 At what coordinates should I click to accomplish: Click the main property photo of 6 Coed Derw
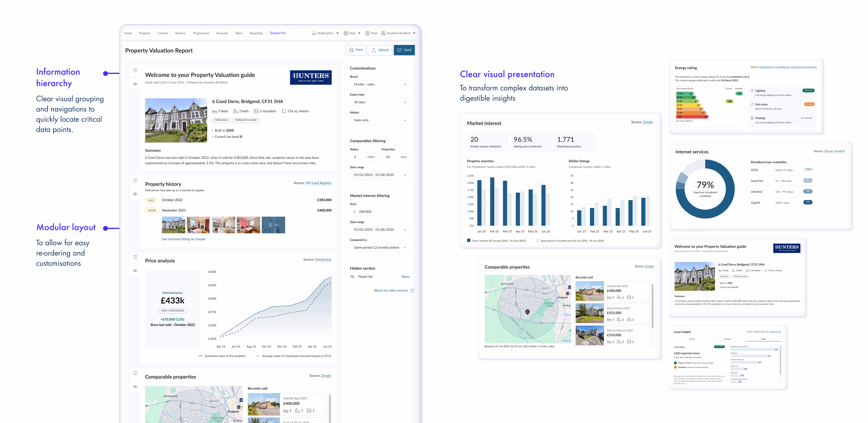(x=176, y=120)
